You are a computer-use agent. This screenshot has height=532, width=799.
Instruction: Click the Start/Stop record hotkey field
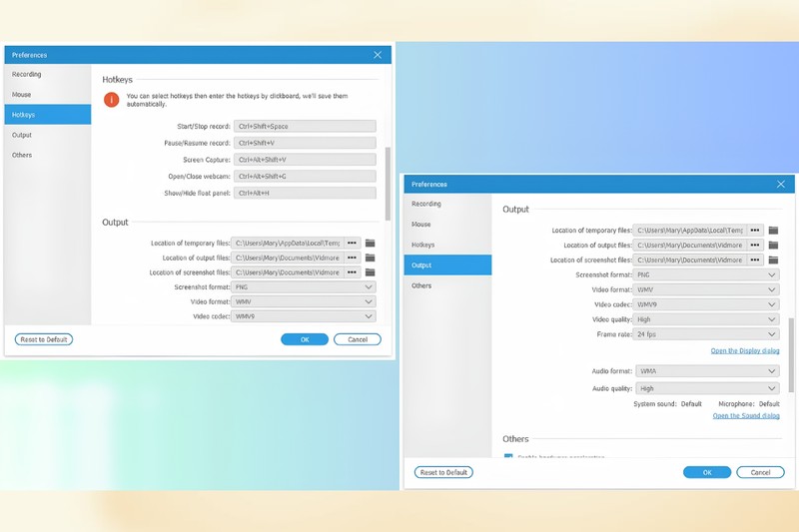pyautogui.click(x=305, y=126)
